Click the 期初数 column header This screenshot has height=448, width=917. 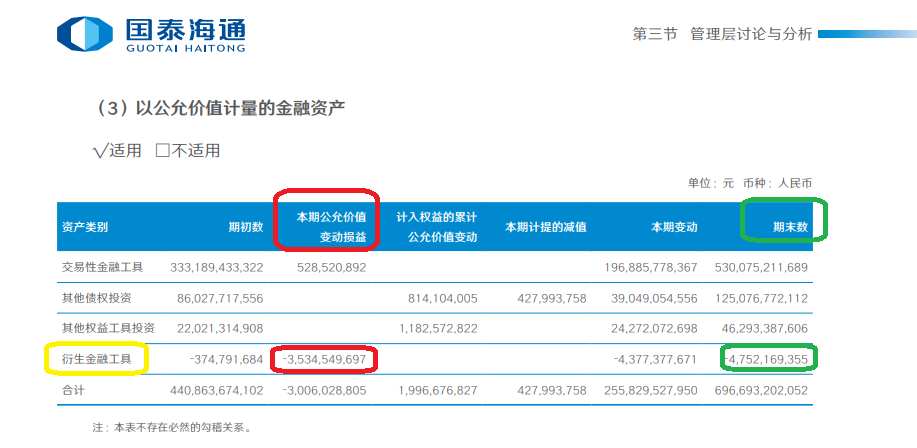pyautogui.click(x=245, y=227)
